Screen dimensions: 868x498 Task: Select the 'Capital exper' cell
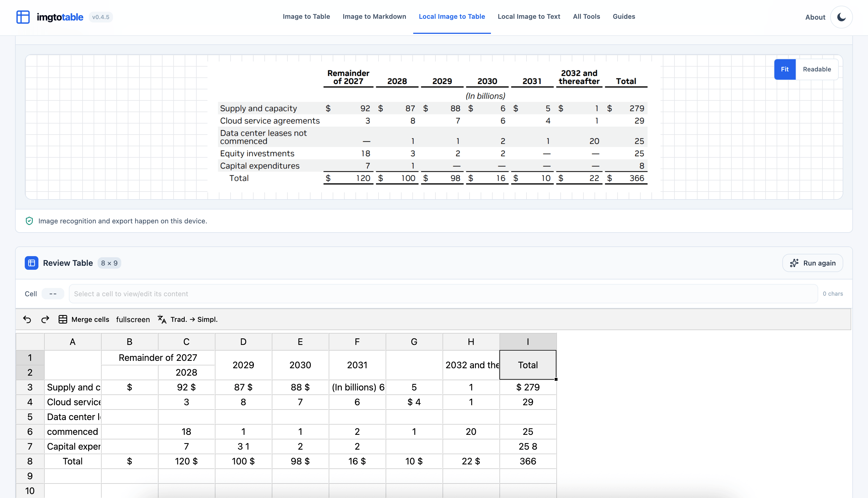73,446
